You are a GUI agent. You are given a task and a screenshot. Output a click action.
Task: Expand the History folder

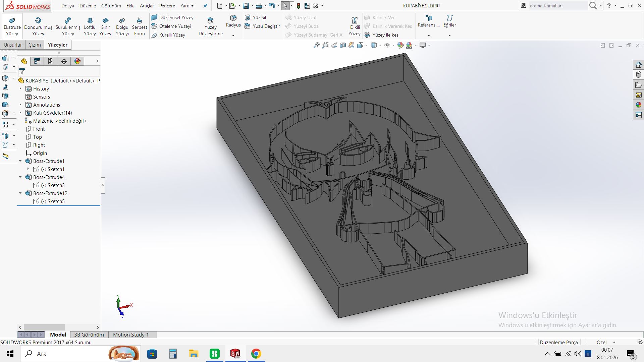coord(20,89)
